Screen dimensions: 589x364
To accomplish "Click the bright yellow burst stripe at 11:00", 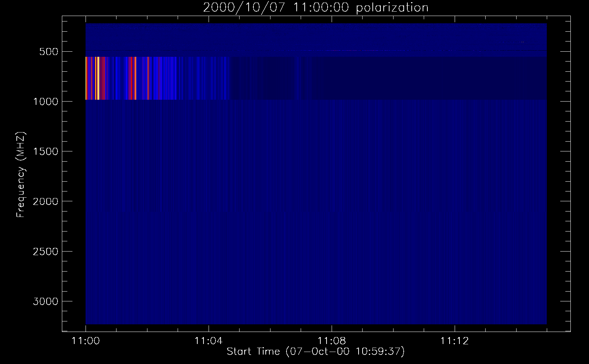I will pyautogui.click(x=86, y=78).
